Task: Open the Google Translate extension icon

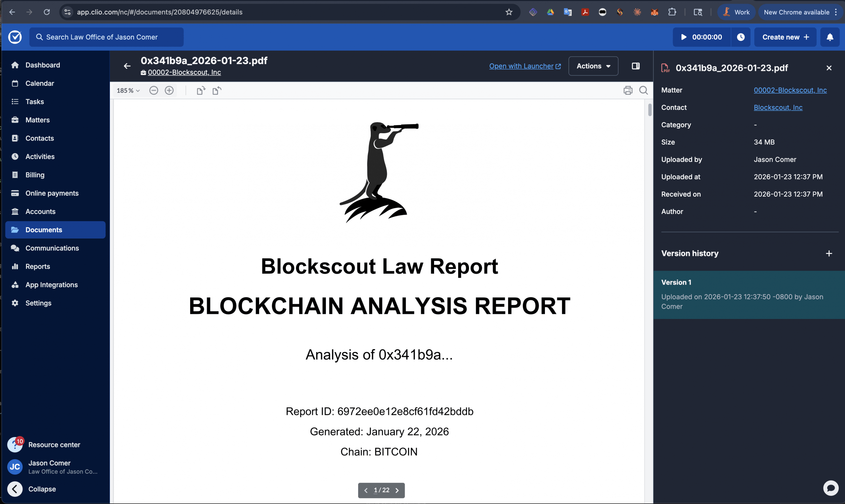Action: click(x=567, y=12)
